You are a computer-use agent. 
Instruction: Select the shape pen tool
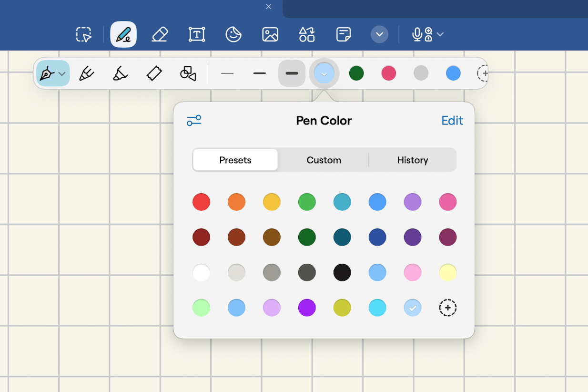point(188,73)
